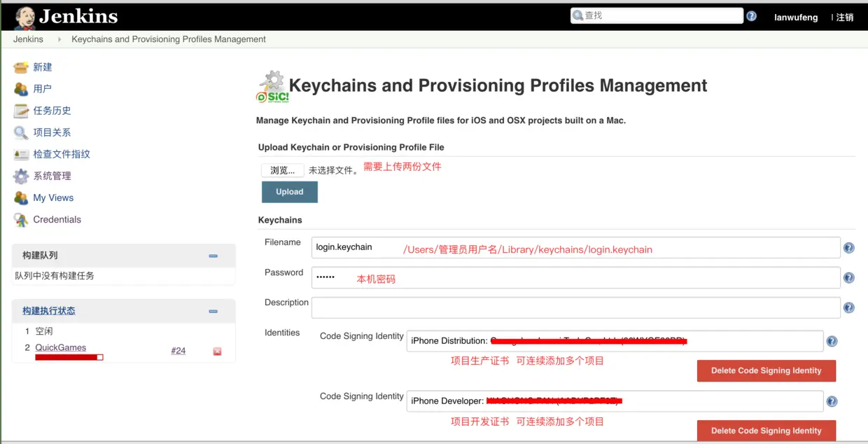Go to Jenkins breadcrumb

click(x=28, y=39)
